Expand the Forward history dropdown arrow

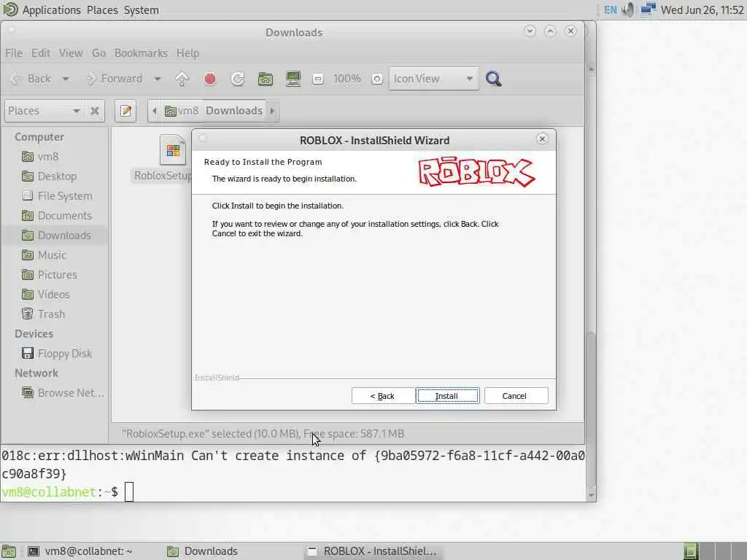pyautogui.click(x=158, y=79)
